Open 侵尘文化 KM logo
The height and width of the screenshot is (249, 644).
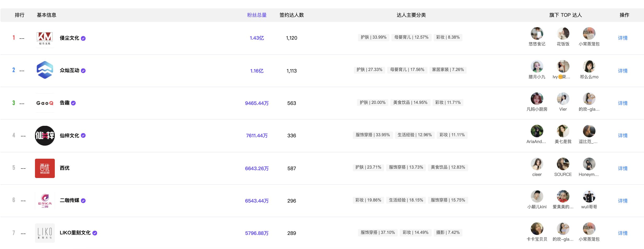(x=45, y=38)
